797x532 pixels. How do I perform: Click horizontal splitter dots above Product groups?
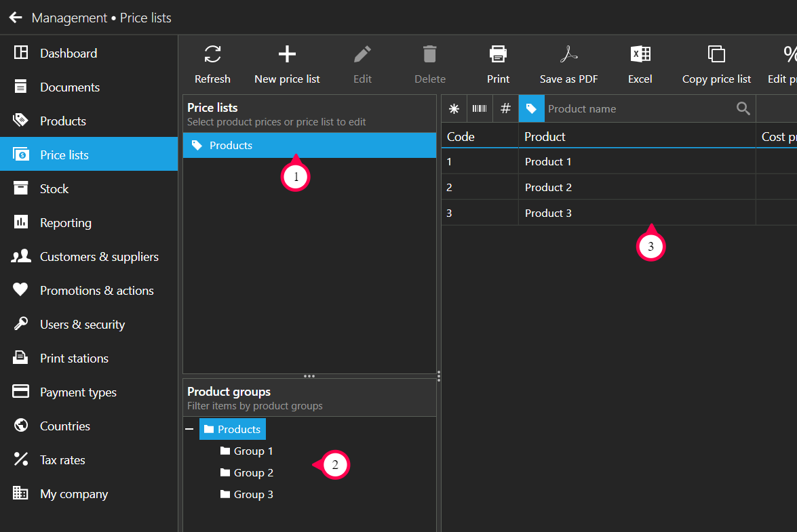(309, 376)
